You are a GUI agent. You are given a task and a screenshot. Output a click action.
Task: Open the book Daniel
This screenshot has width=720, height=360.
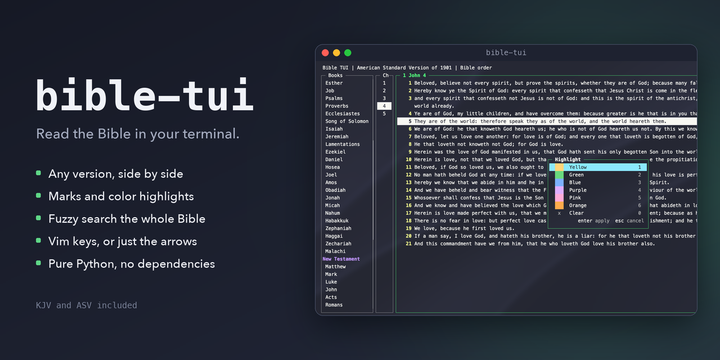point(334,159)
